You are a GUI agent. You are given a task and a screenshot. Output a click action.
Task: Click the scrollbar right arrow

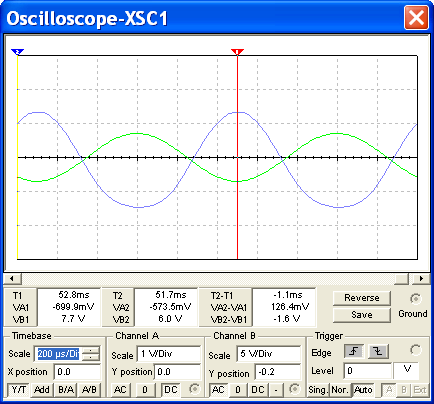[421, 278]
